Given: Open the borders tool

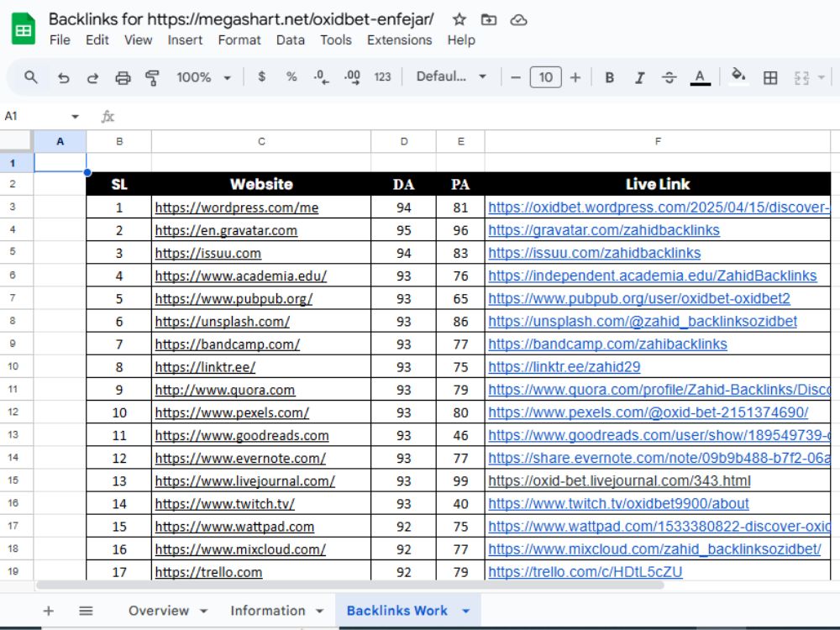Looking at the screenshot, I should point(769,77).
